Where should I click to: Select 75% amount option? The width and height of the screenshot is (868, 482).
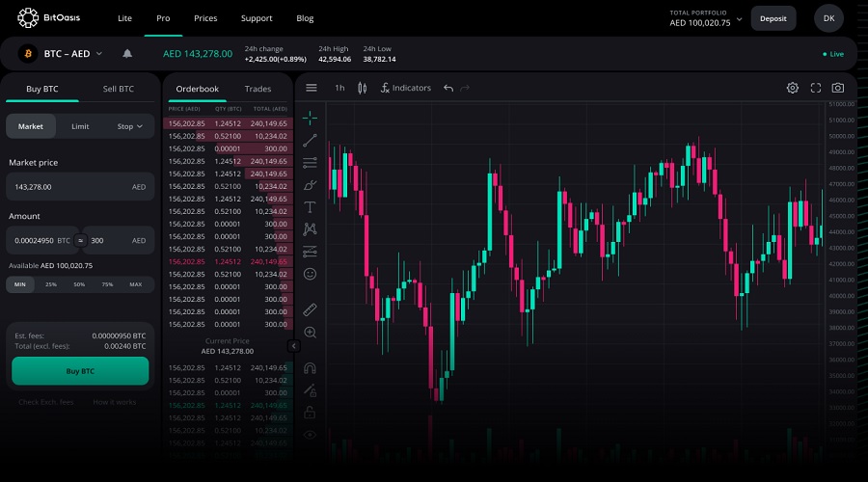point(107,284)
